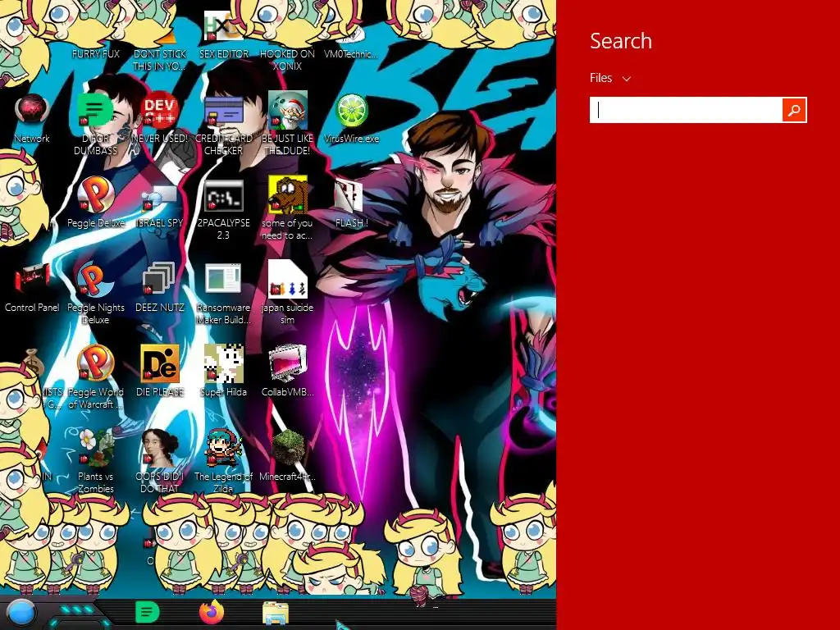The image size is (840, 630).
Task: Open the 'D FOR DUMBASS' green icon
Action: tap(95, 110)
